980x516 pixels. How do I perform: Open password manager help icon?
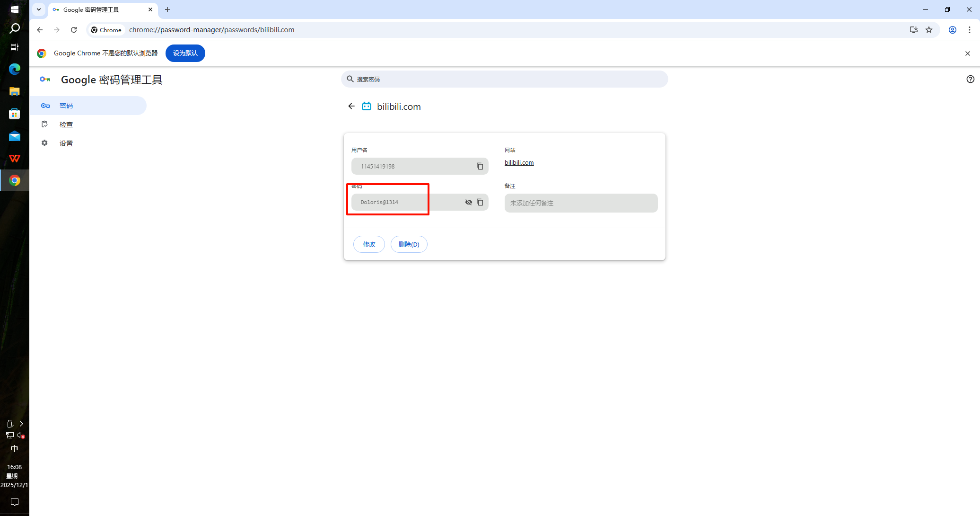970,79
